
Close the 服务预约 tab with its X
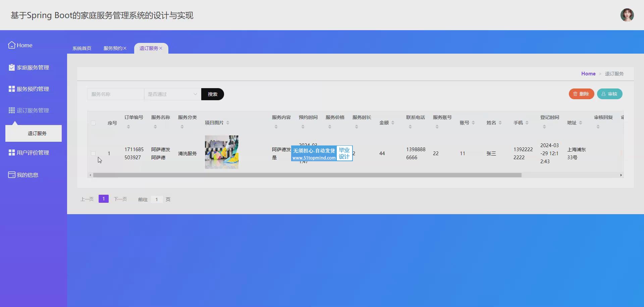click(125, 48)
